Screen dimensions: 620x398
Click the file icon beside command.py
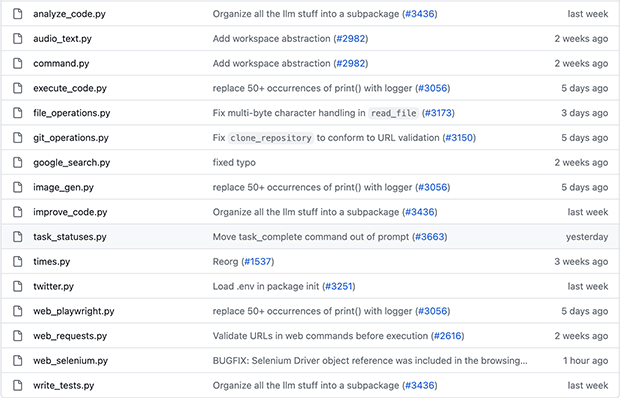point(18,63)
